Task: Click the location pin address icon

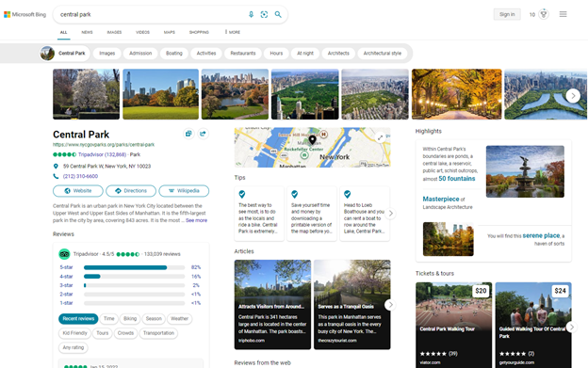Action: coord(56,167)
